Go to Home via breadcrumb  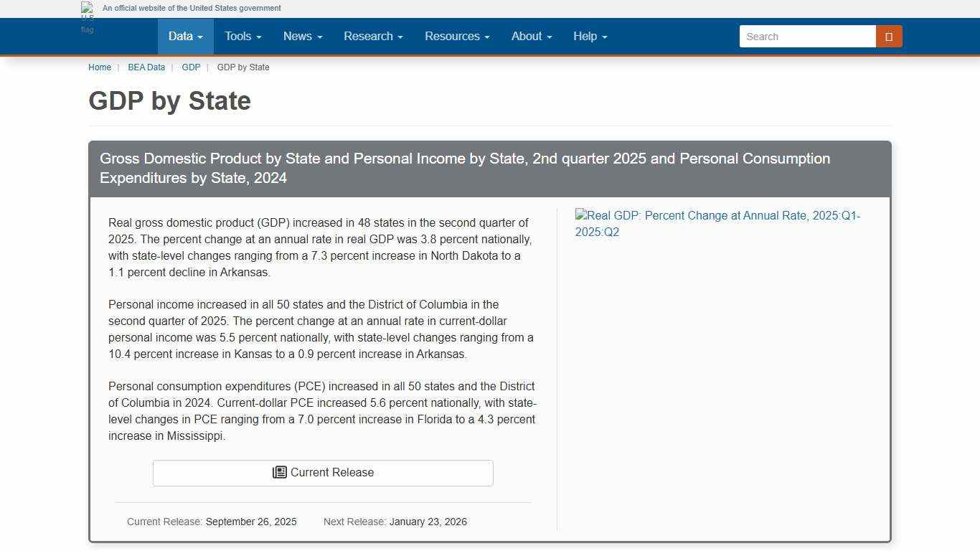coord(100,67)
